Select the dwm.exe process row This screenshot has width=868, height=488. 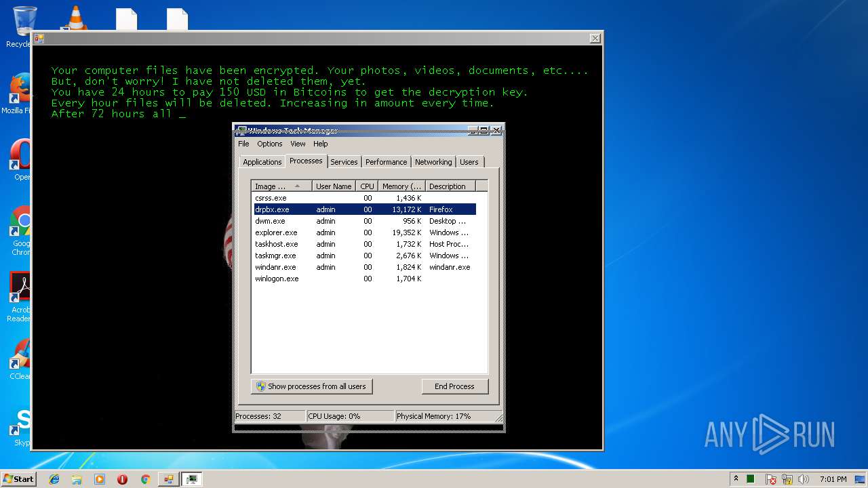[x=365, y=221]
